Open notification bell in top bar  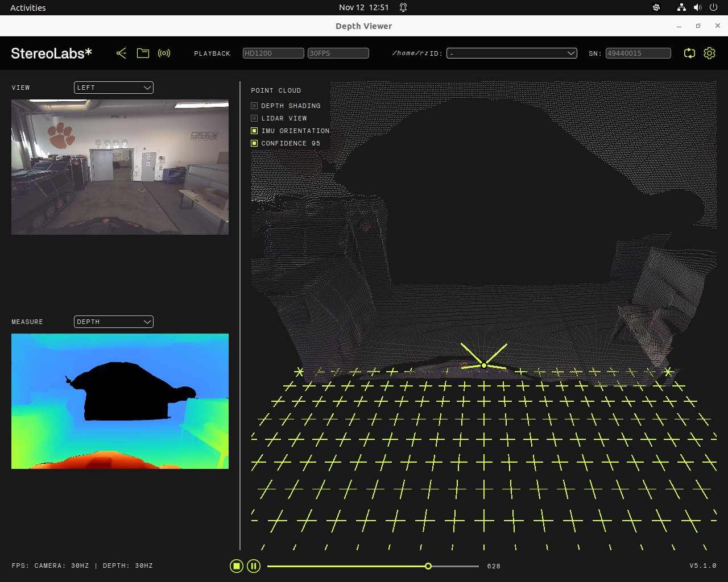(403, 7)
